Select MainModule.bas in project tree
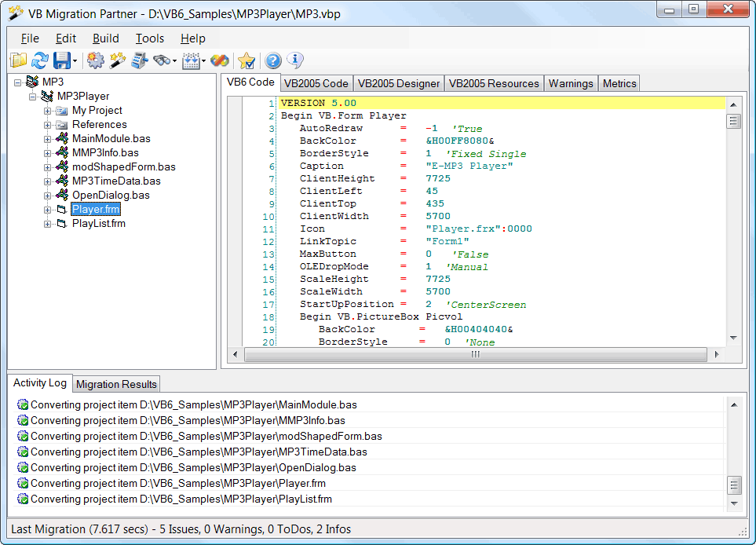The width and height of the screenshot is (756, 545). click(x=111, y=138)
